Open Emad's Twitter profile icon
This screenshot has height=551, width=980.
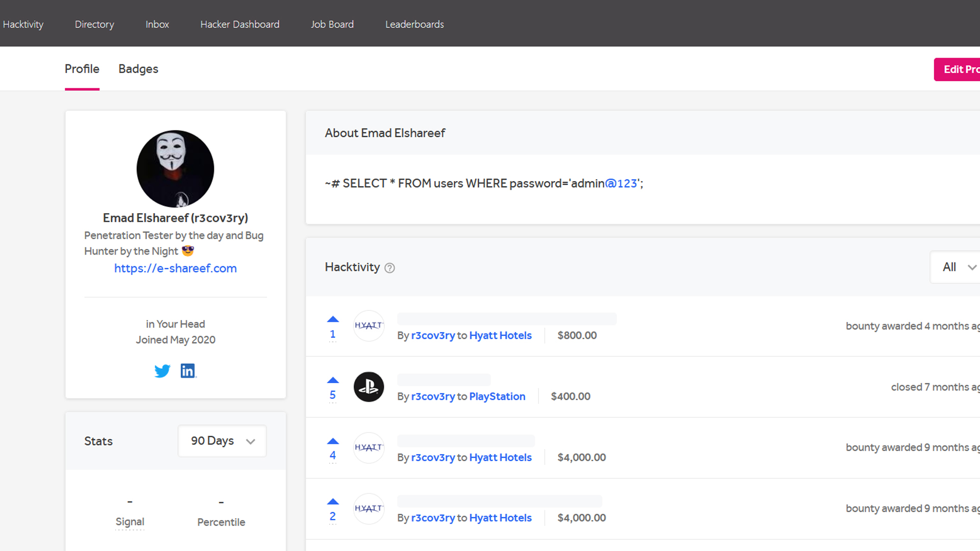[x=162, y=371]
